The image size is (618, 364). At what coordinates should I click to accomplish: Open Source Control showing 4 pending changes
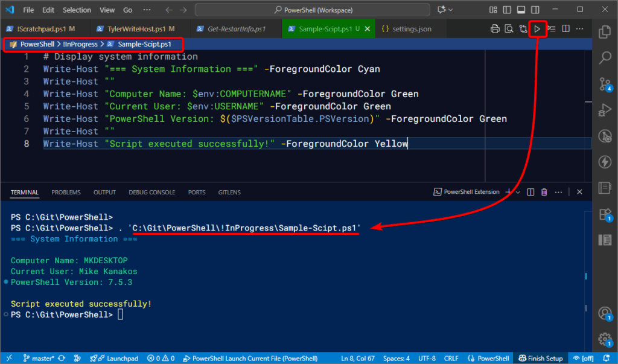click(x=605, y=85)
